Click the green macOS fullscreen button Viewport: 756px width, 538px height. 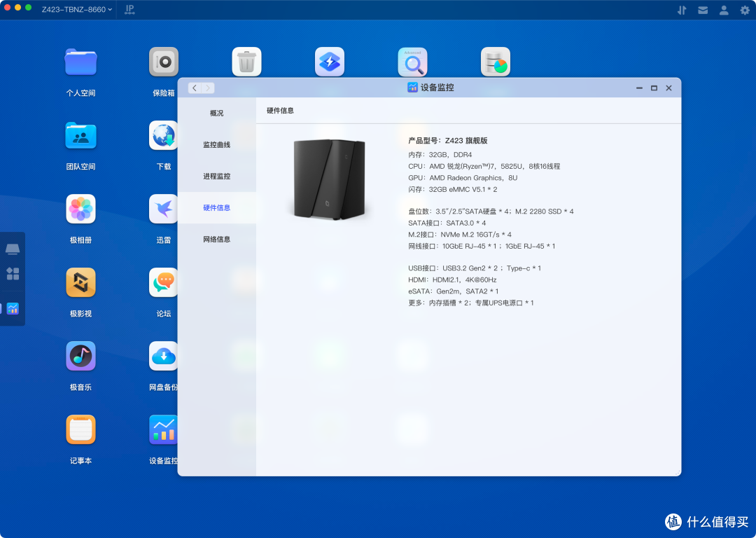point(29,7)
